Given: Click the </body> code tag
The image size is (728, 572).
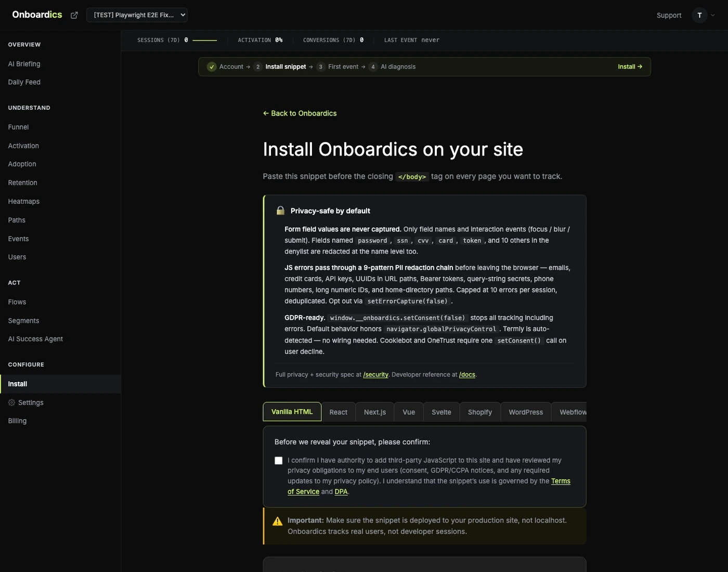Looking at the screenshot, I should click(x=412, y=177).
